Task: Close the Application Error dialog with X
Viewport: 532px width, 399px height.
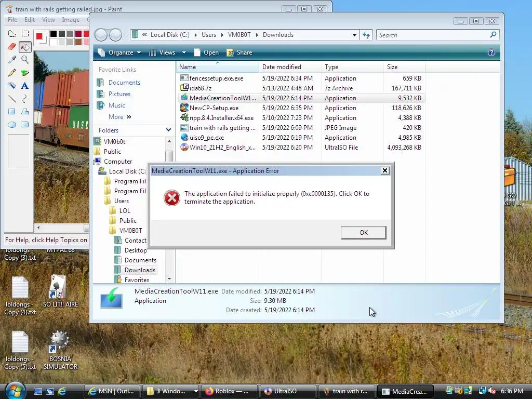Action: 385,170
